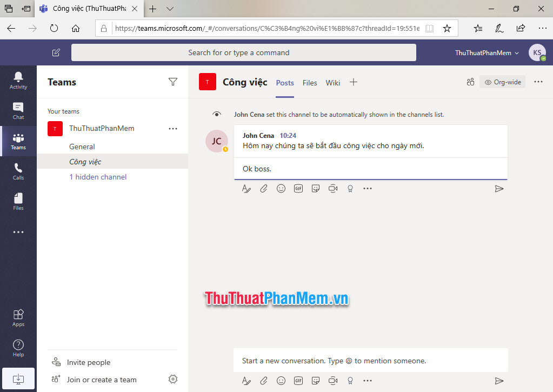The width and height of the screenshot is (553, 392).
Task: Open the ThuThuatPhanMem team options menu
Action: tap(173, 128)
